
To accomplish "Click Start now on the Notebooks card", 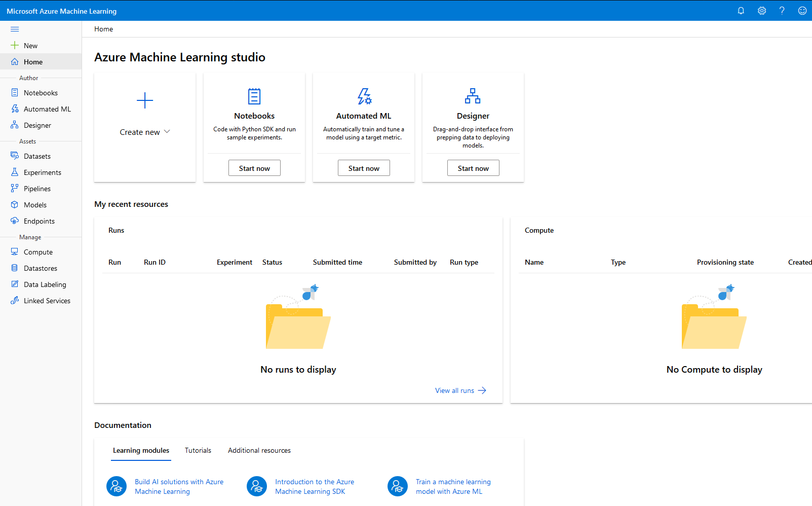I will click(254, 168).
